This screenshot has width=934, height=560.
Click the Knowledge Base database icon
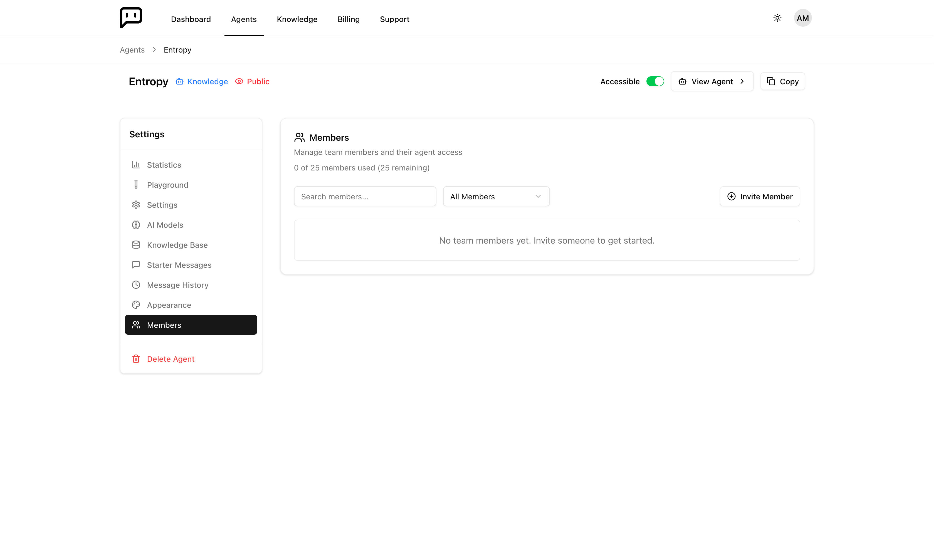point(136,244)
